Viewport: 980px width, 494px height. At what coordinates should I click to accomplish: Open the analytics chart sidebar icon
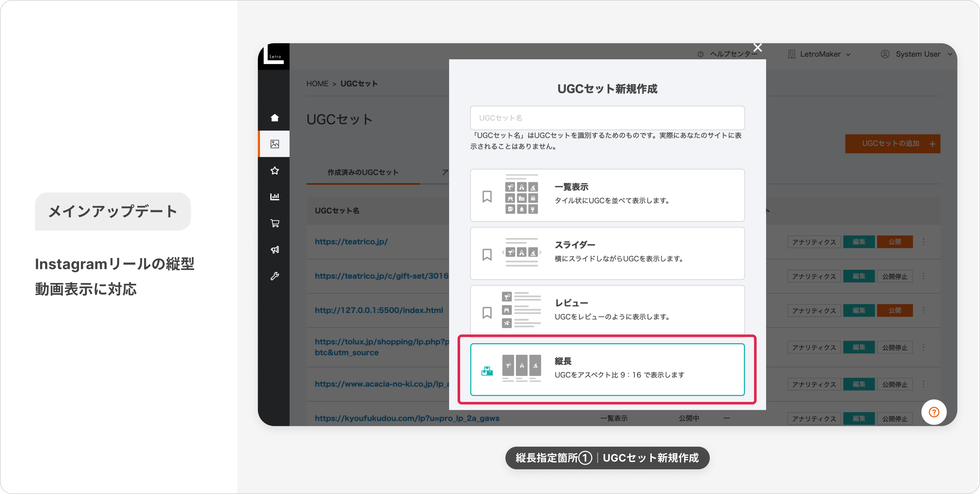coord(274,197)
